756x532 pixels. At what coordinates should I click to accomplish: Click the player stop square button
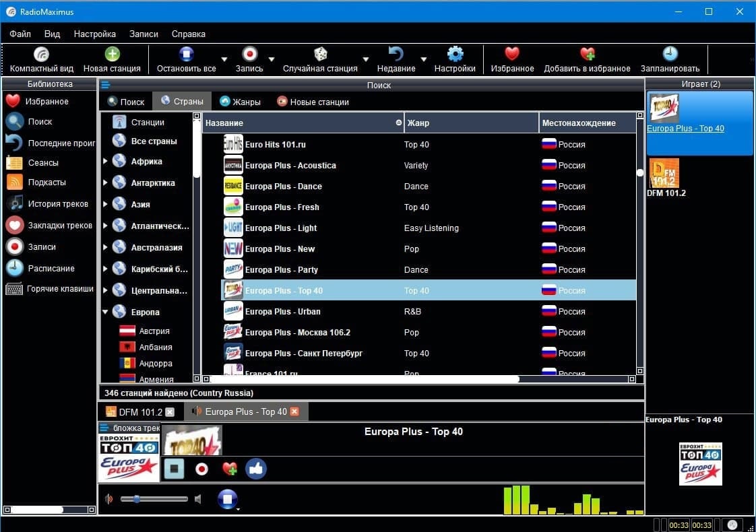tap(174, 469)
